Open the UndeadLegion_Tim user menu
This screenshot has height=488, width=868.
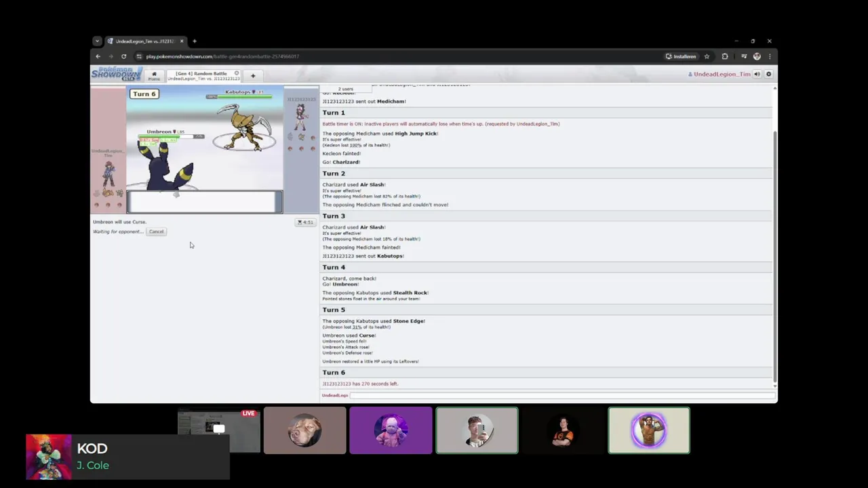click(719, 75)
